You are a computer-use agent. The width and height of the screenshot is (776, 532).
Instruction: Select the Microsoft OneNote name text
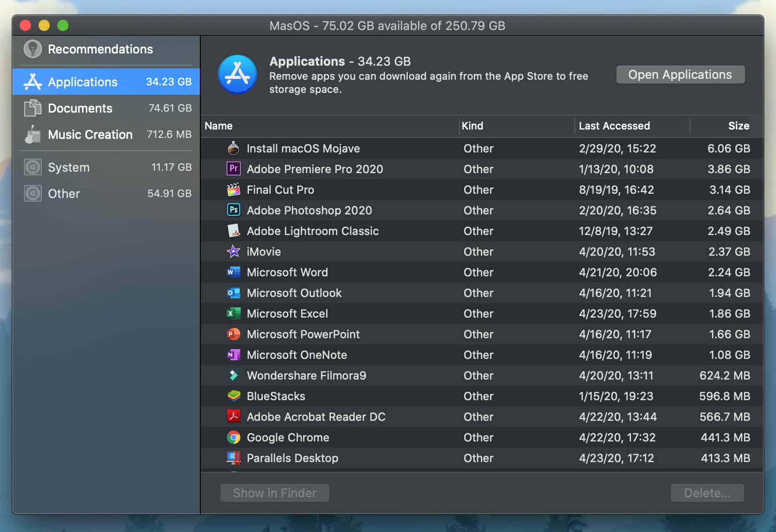pyautogui.click(x=297, y=355)
